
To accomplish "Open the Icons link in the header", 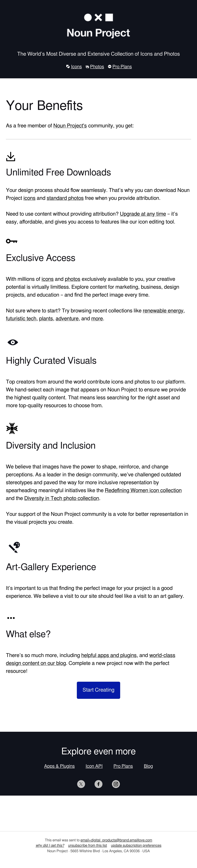I will click(x=76, y=67).
